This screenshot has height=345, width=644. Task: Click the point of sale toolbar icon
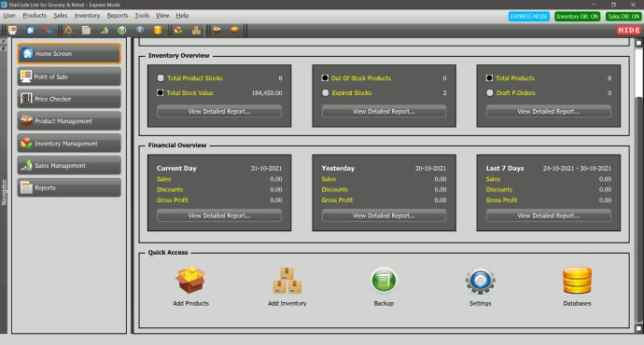pos(12,31)
